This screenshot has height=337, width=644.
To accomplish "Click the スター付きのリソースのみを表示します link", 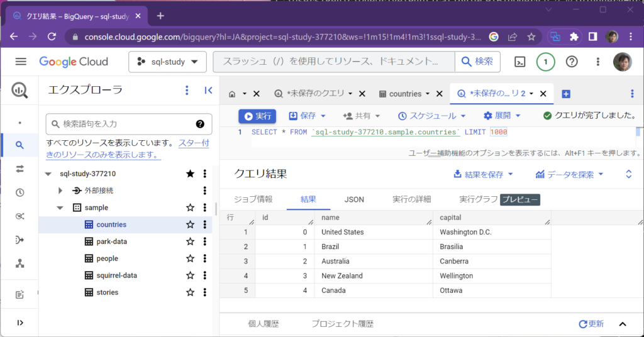I will (127, 149).
